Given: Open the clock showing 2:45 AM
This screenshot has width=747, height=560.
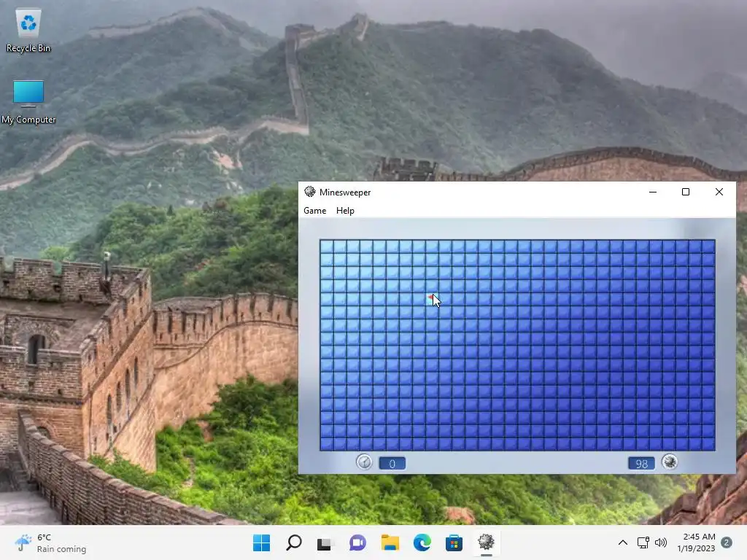Looking at the screenshot, I should (696, 542).
